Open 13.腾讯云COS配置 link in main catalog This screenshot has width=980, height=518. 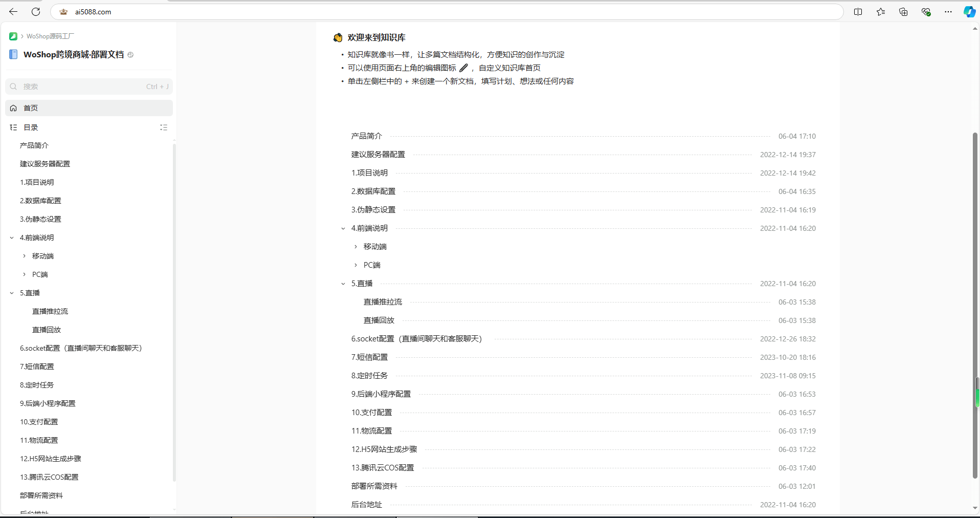[x=383, y=468]
